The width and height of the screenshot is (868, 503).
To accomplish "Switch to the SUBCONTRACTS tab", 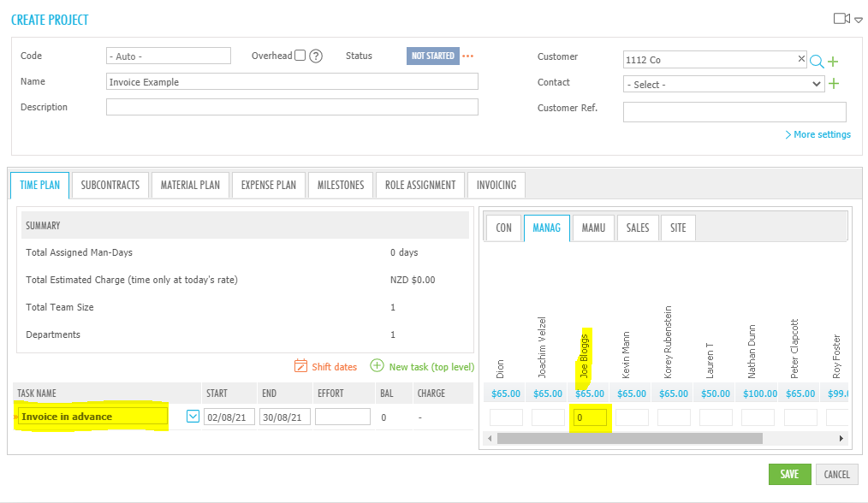I will pyautogui.click(x=110, y=184).
